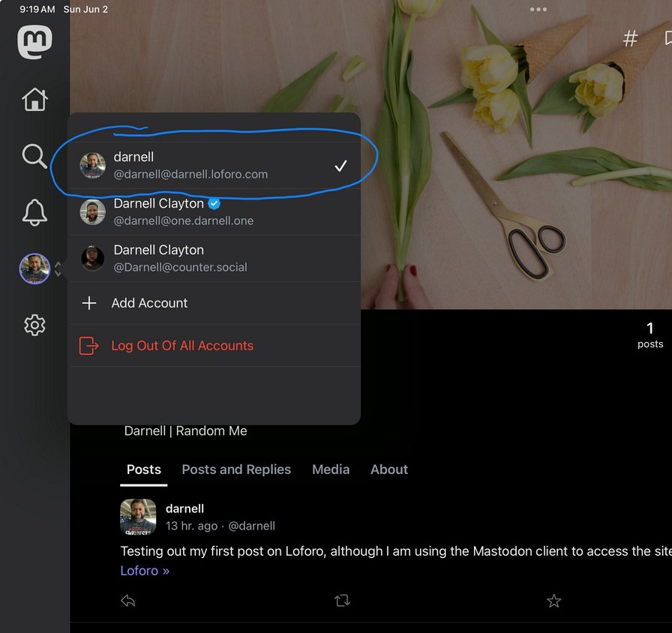Click the 'Sun Jun 2' date in the status bar
The image size is (672, 633).
[x=85, y=10]
